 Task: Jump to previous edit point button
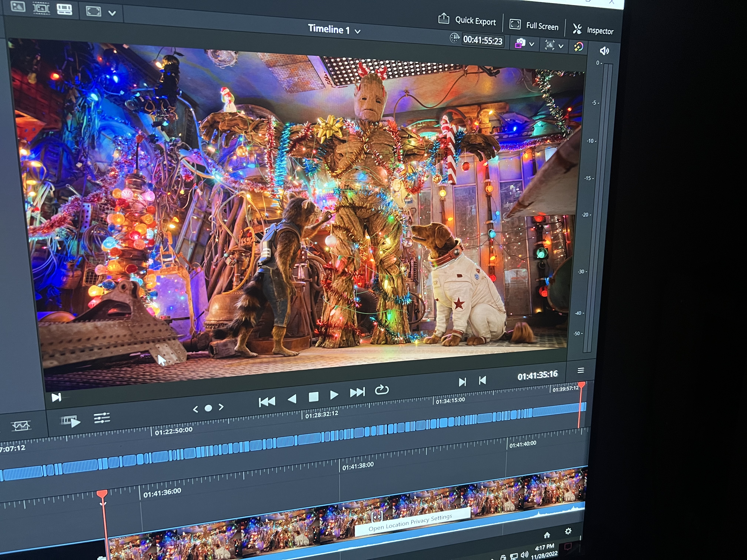(483, 380)
